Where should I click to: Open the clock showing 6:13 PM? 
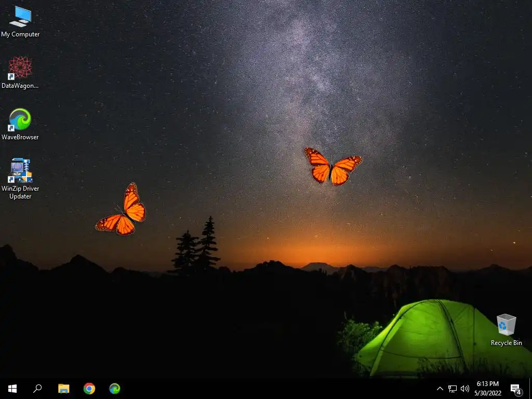(487, 389)
